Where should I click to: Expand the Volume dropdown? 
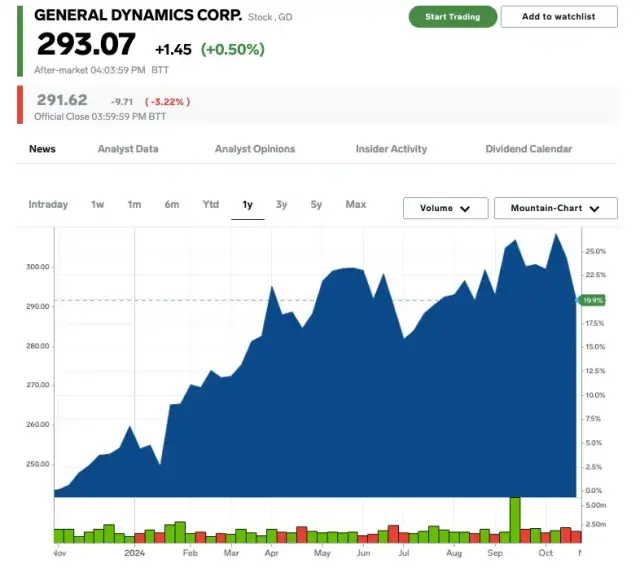pos(445,208)
